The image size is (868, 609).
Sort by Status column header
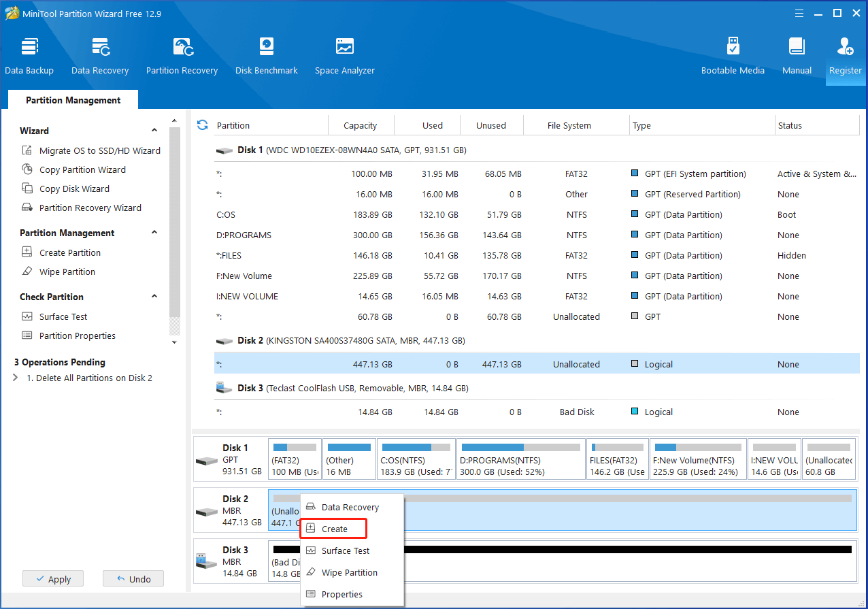pyautogui.click(x=817, y=125)
